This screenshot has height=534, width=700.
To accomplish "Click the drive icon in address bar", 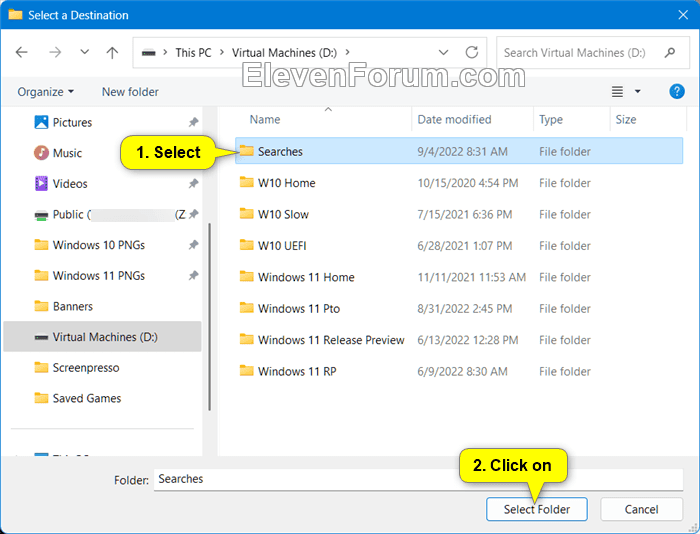I will coord(149,53).
